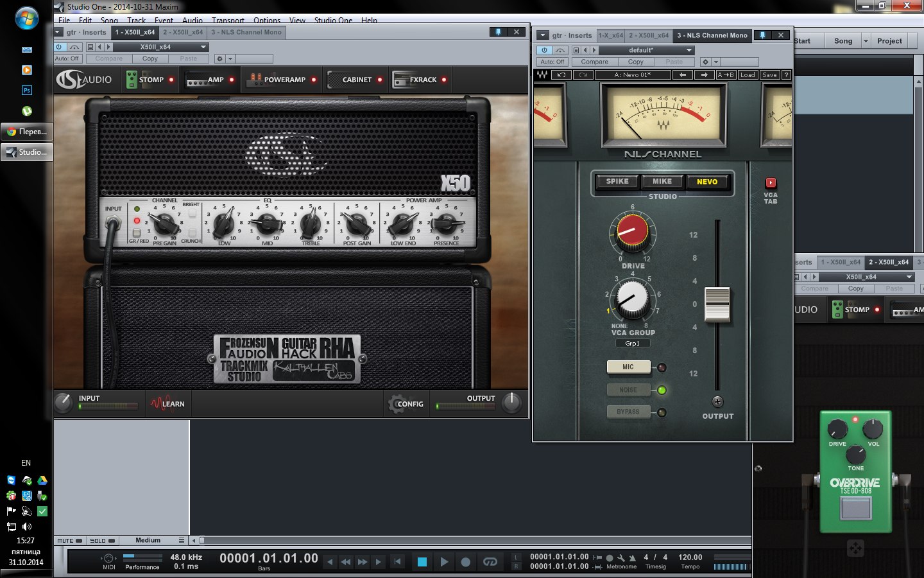Click Waves next preset right arrow
924x578 pixels.
(x=705, y=74)
